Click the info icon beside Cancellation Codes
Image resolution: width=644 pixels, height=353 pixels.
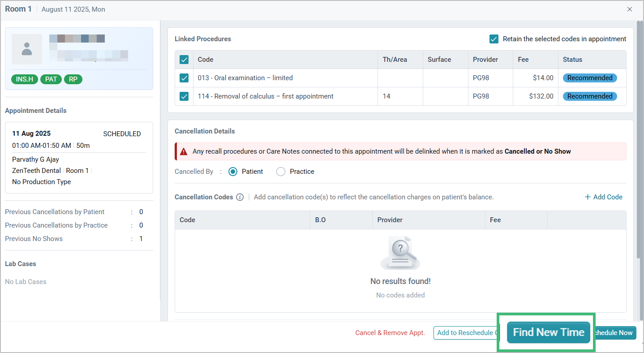240,197
